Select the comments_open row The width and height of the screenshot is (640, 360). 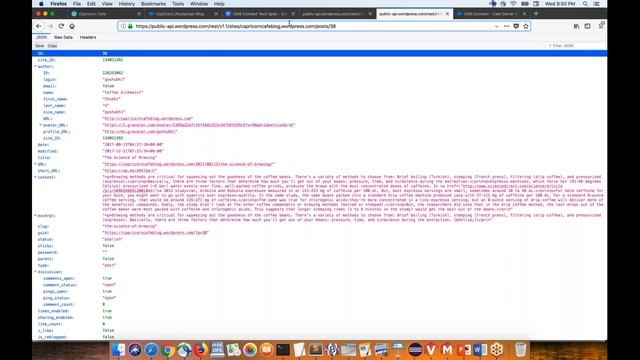(320, 278)
